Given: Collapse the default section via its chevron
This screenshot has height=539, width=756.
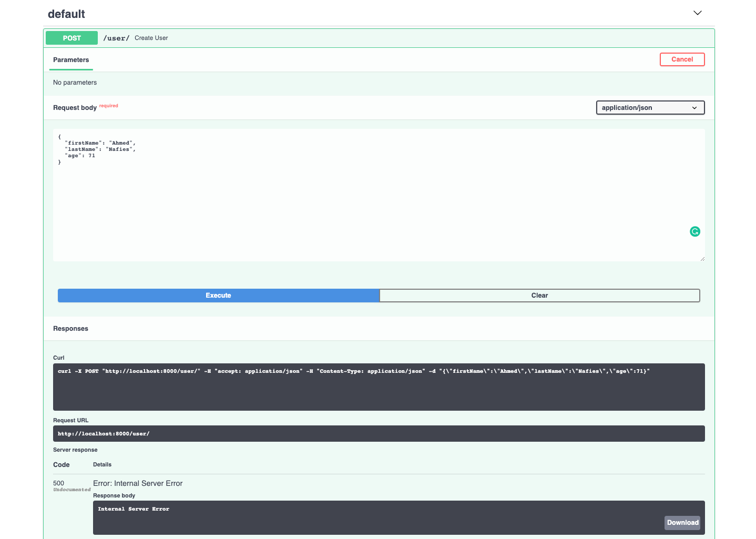Looking at the screenshot, I should coord(697,13).
